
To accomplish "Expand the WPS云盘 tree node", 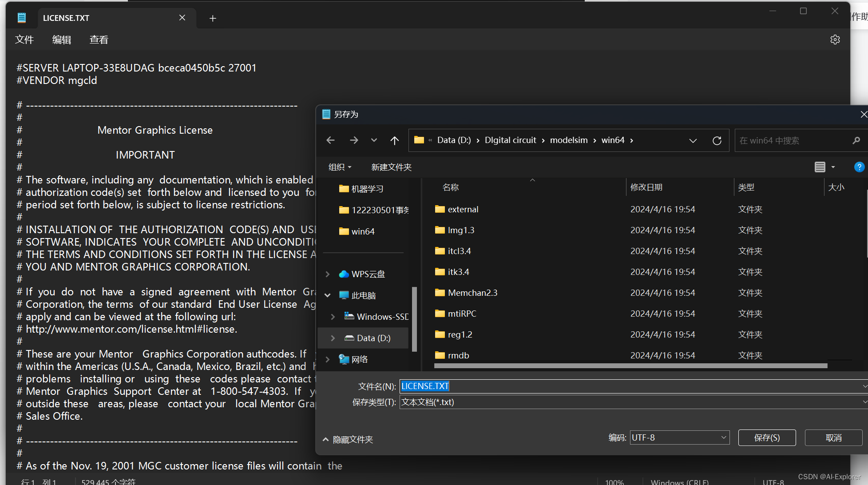I will point(328,274).
